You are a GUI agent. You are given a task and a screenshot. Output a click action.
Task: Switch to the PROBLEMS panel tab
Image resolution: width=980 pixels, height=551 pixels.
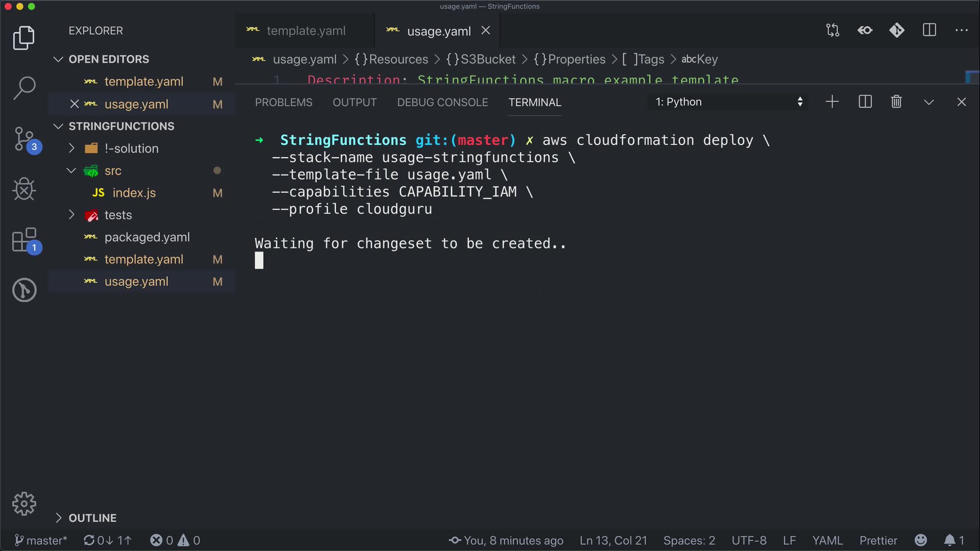point(283,103)
